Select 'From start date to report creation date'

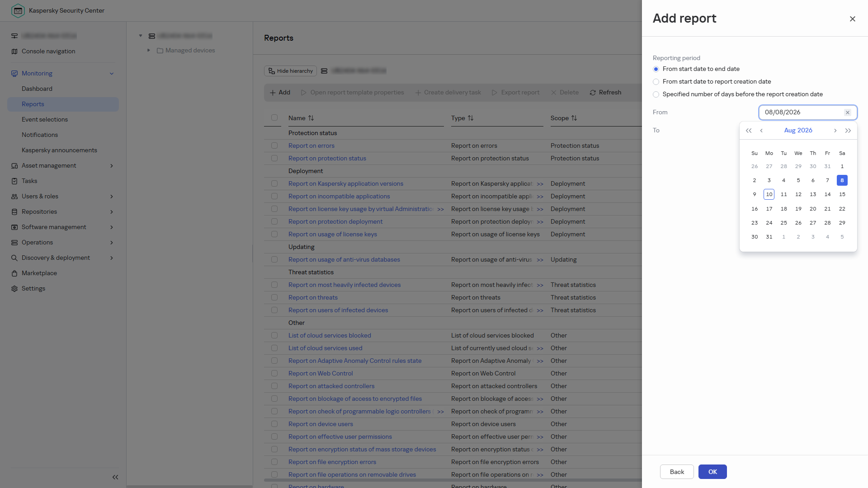coord(656,82)
